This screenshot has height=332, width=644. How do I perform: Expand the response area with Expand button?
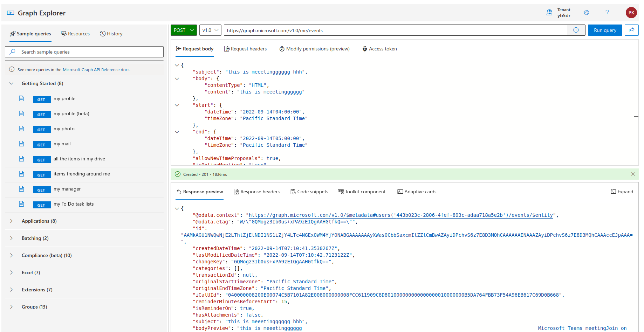pyautogui.click(x=622, y=192)
